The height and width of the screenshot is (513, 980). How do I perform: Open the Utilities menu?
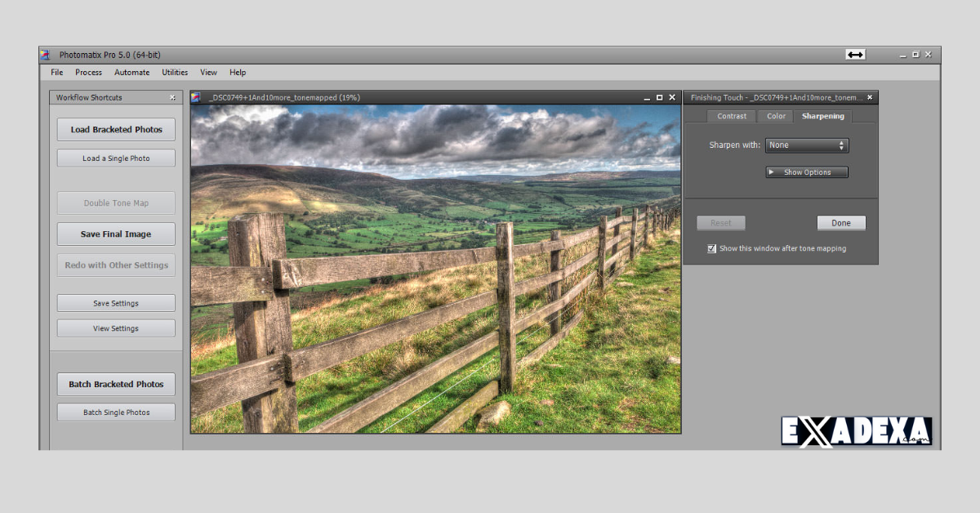[x=175, y=72]
